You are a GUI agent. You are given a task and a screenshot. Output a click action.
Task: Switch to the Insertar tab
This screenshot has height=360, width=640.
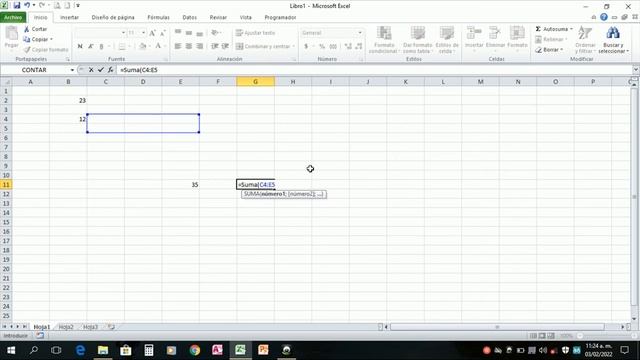(69, 18)
